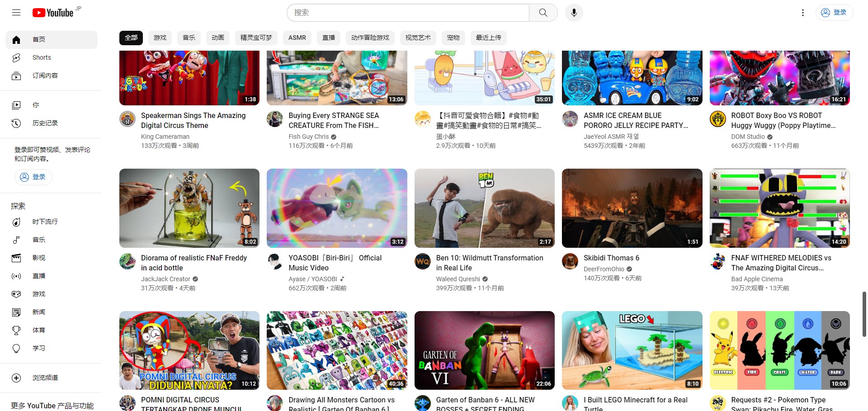Image resolution: width=868 pixels, height=411 pixels.
Task: Open JackJack Creator channel avatar
Action: (127, 261)
